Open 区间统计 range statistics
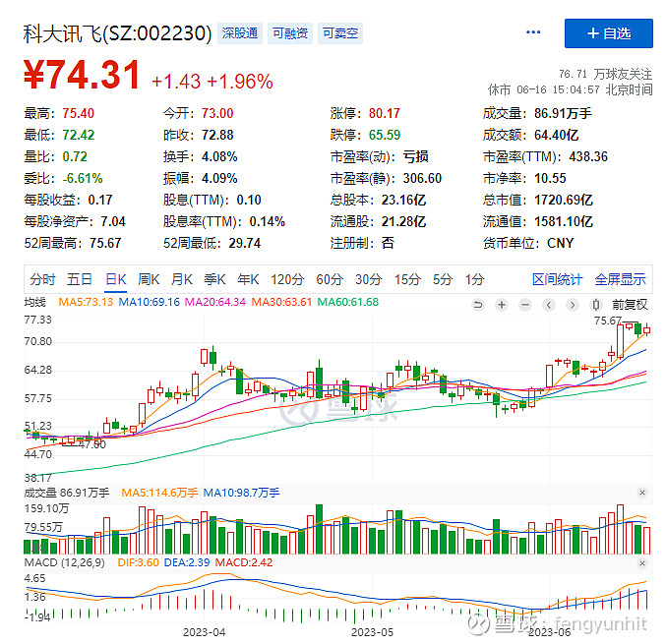The image size is (666, 644). 557,279
